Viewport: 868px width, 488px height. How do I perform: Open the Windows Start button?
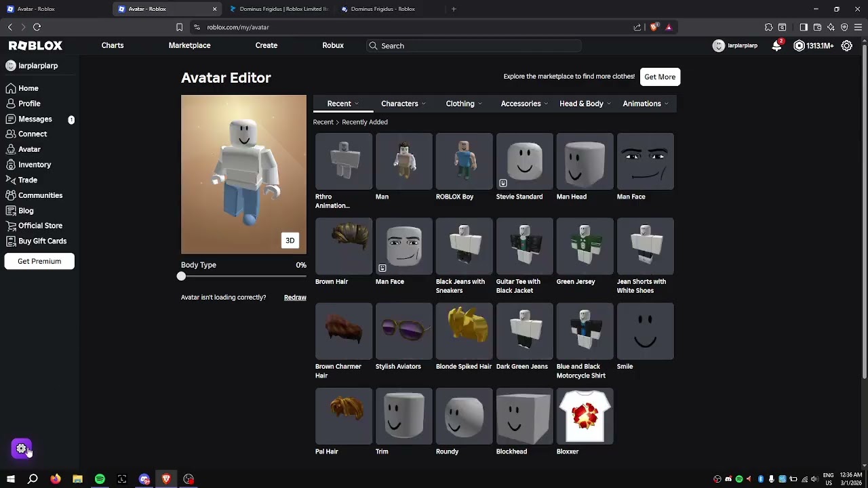[11, 479]
